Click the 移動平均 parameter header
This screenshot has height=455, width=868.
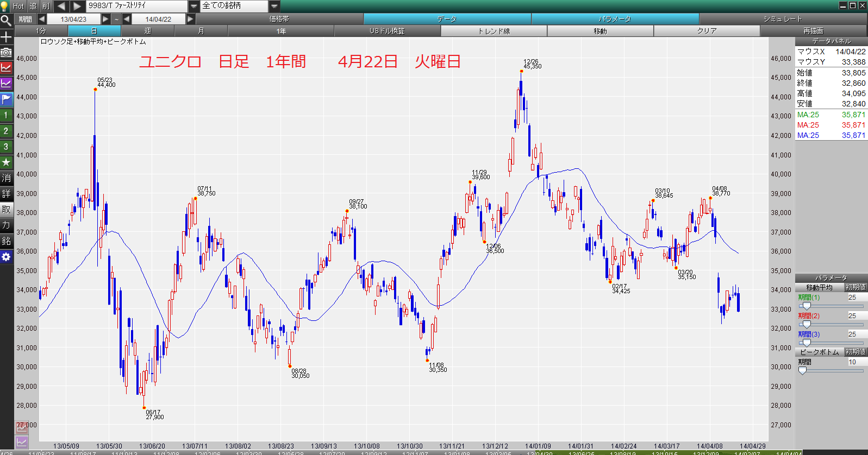point(820,287)
